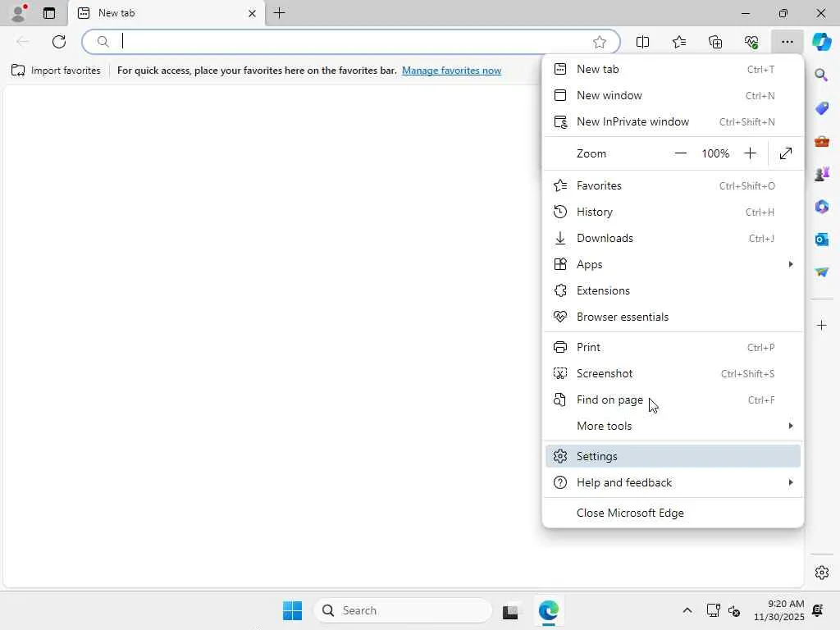Expand the Apps submenu
Viewport: 840px width, 630px height.
[x=673, y=264]
